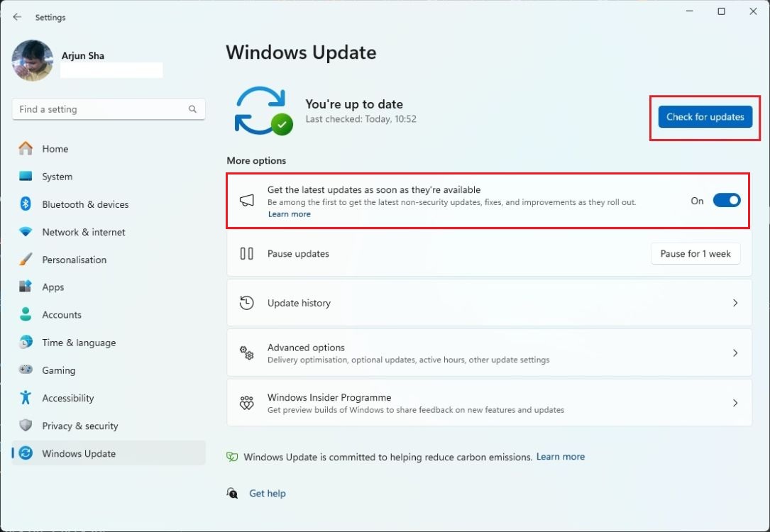Disable getting latest updates as soon as available
The image size is (770, 532).
726,200
